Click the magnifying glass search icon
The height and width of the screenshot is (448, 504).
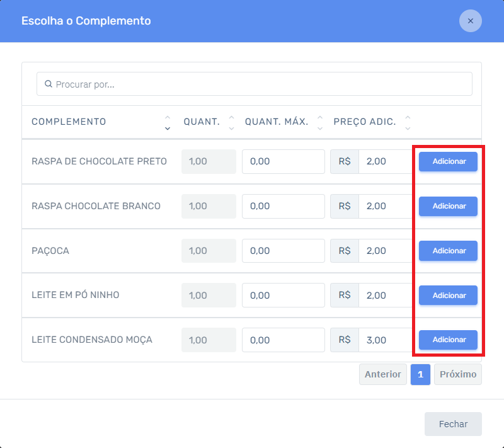click(x=49, y=83)
